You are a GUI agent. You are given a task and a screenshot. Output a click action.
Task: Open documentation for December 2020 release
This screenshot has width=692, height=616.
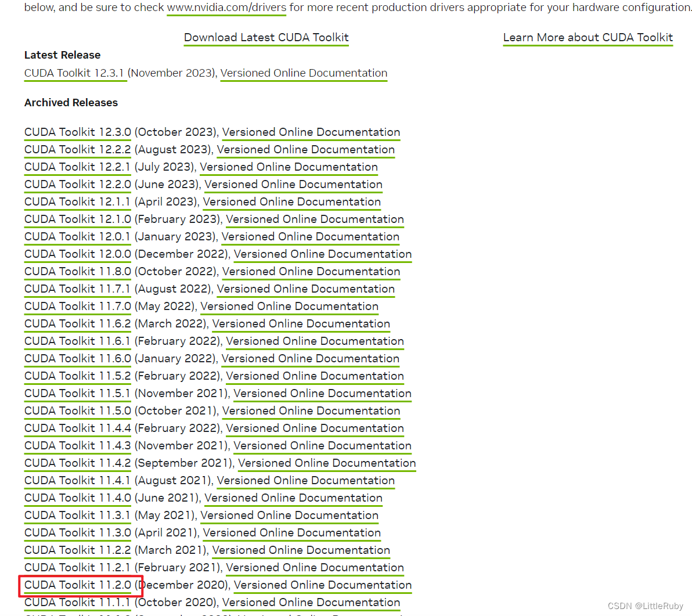(323, 585)
